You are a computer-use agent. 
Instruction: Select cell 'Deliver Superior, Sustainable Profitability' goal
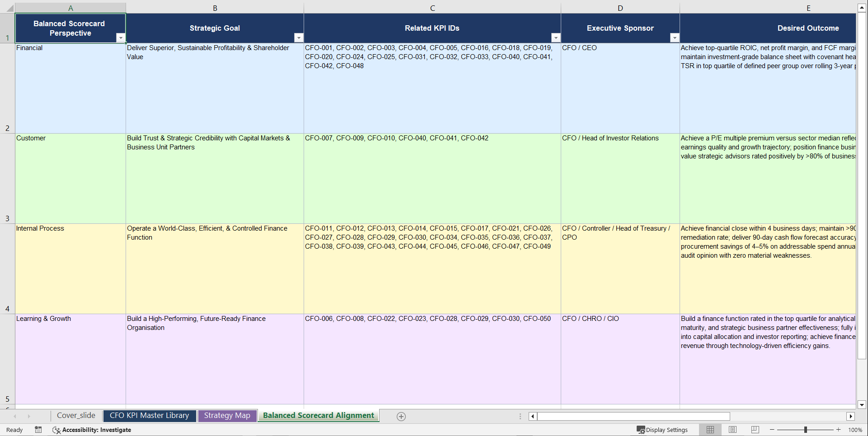coord(215,88)
